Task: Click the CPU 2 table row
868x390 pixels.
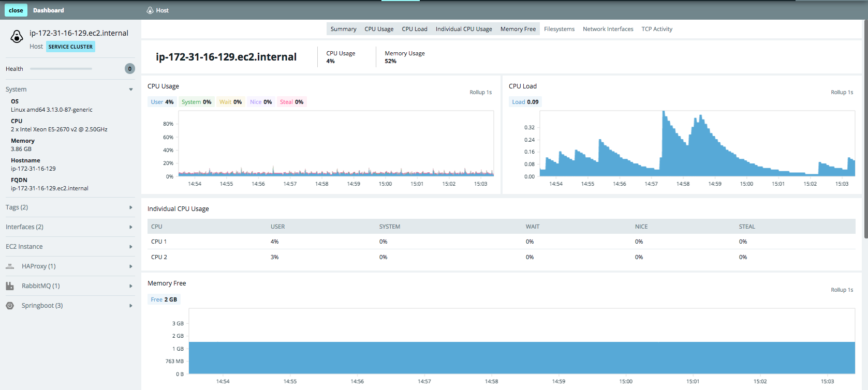Action: click(x=502, y=257)
